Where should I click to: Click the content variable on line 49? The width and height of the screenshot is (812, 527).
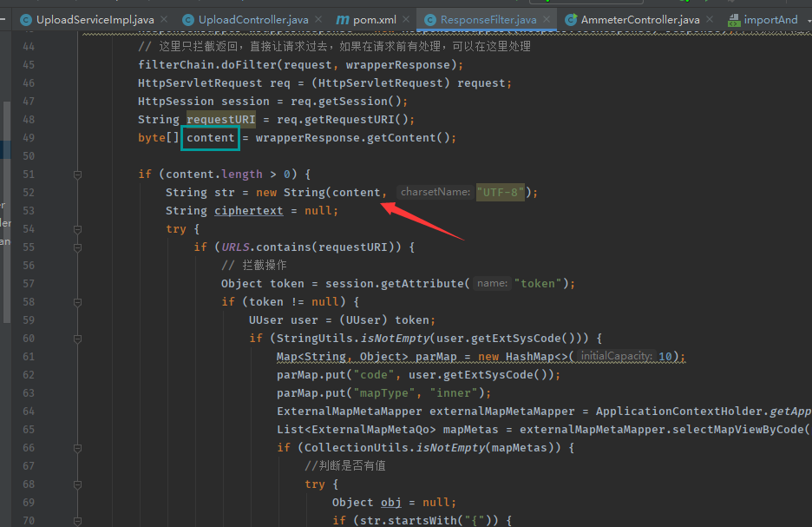tap(210, 138)
